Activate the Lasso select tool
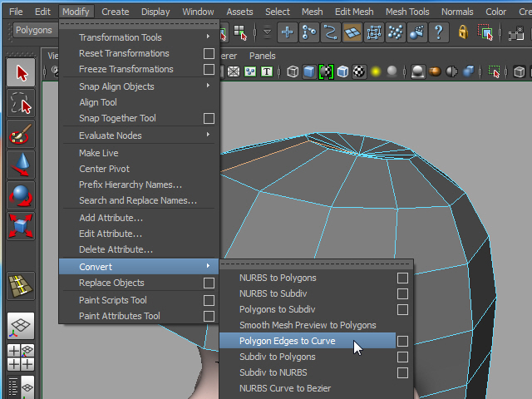532x399 pixels. [x=21, y=104]
